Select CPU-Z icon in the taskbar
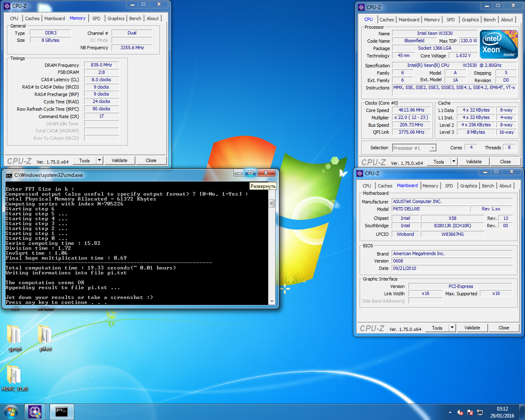Image resolution: width=525 pixels, height=420 pixels. point(35,412)
